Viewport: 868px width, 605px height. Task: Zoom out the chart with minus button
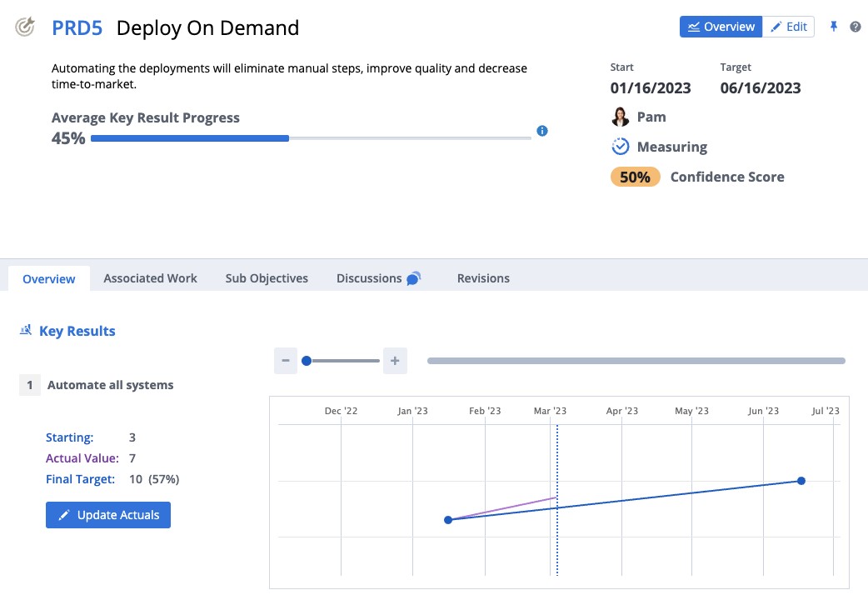[285, 361]
